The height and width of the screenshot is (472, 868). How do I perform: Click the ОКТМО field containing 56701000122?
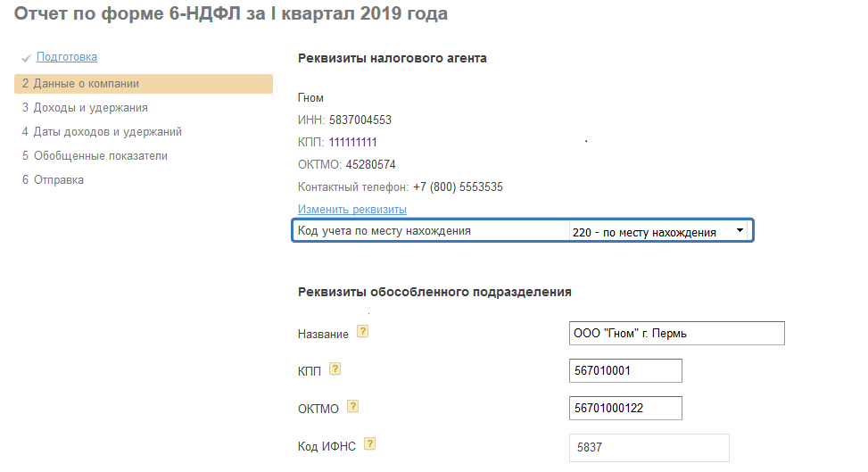(x=624, y=408)
